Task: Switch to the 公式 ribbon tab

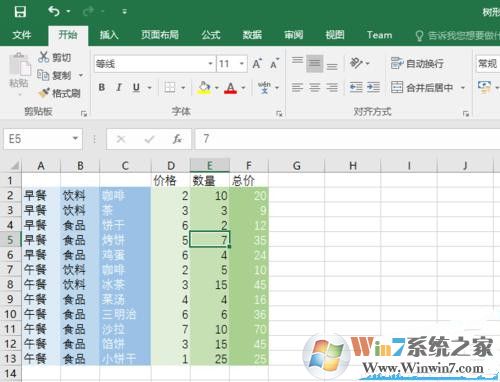Action: [211, 35]
